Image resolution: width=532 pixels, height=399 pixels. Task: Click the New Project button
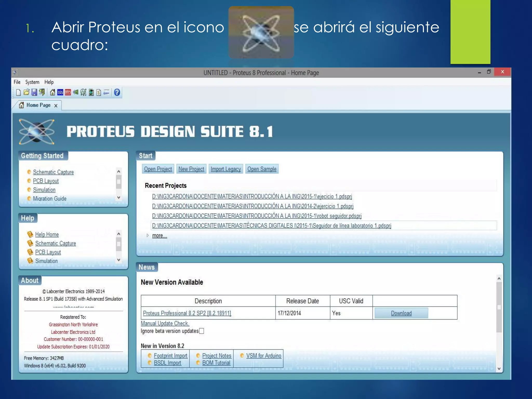[x=191, y=169]
